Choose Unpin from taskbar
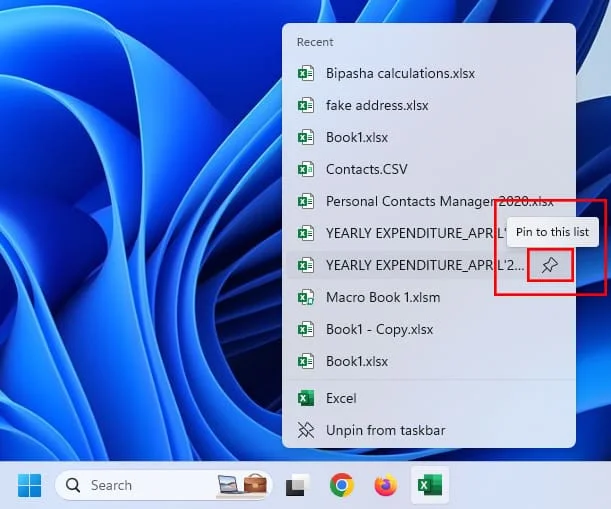This screenshot has width=611, height=509. click(x=429, y=430)
